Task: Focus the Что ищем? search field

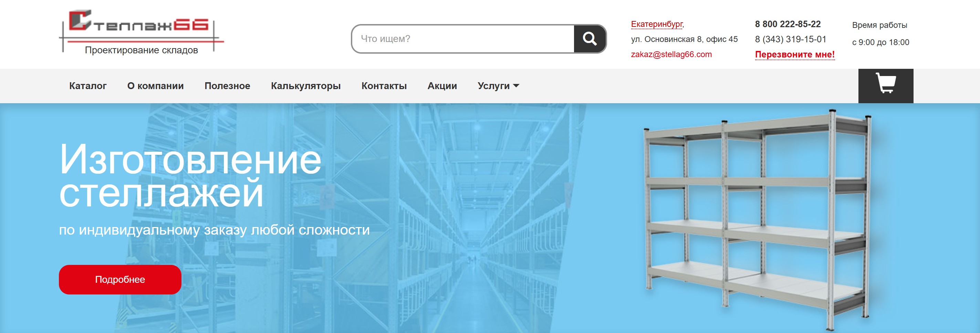Action: [x=462, y=39]
